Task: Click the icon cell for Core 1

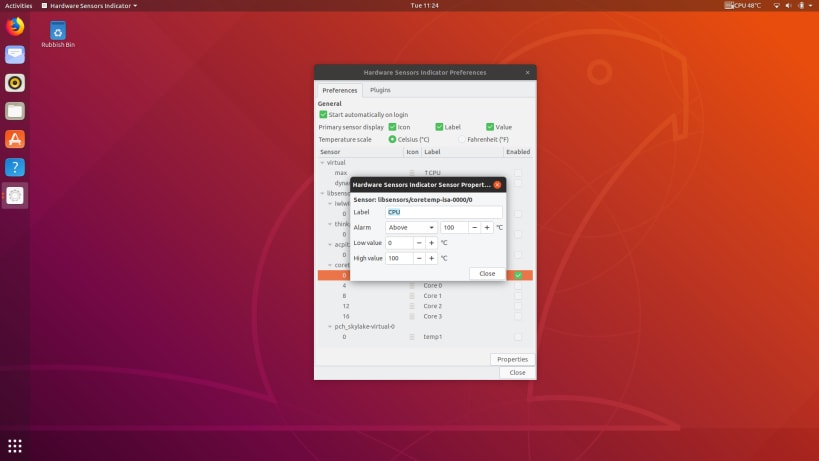Action: point(412,296)
